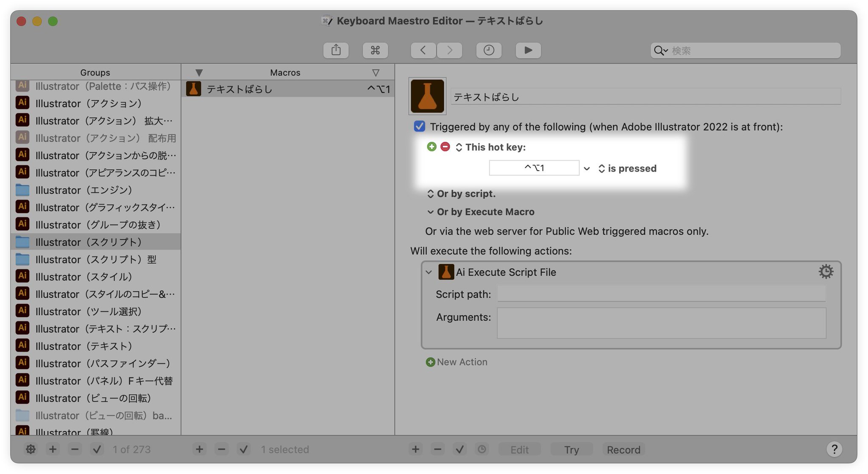Collapse the Ai Execute Script File action

(x=429, y=272)
